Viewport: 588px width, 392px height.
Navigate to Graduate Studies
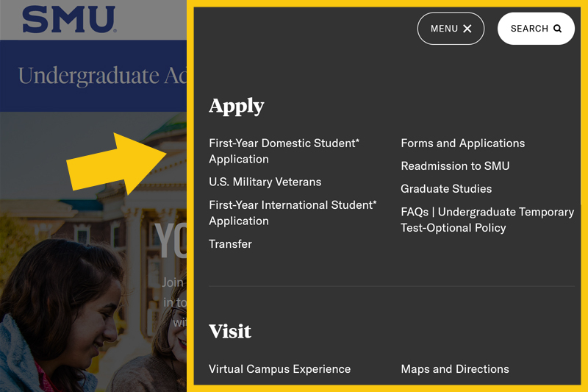[446, 189]
